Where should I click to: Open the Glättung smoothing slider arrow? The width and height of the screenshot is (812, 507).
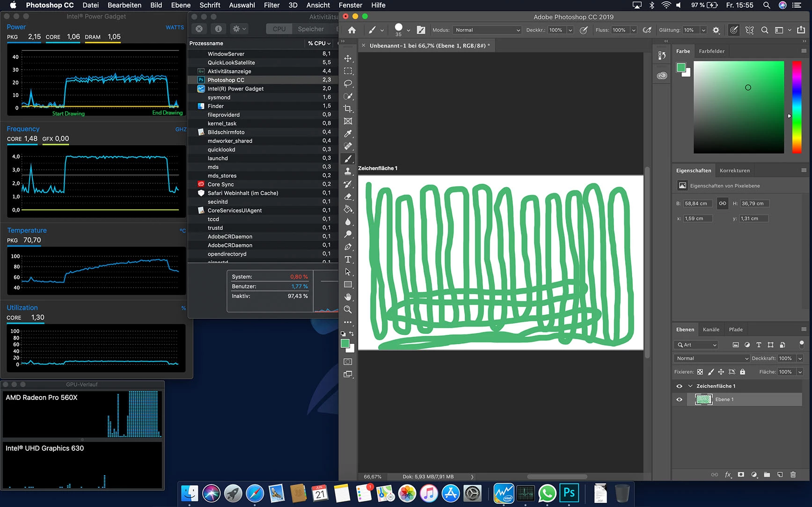tap(703, 30)
